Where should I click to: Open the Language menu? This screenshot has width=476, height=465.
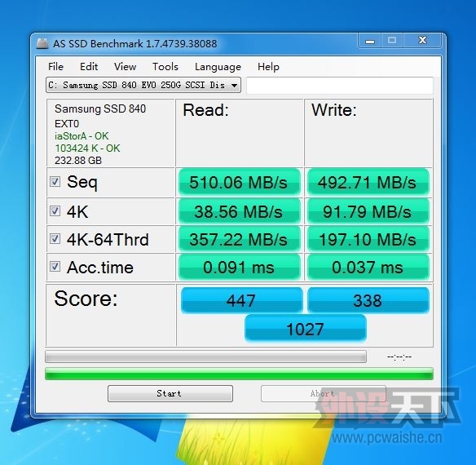pos(218,67)
